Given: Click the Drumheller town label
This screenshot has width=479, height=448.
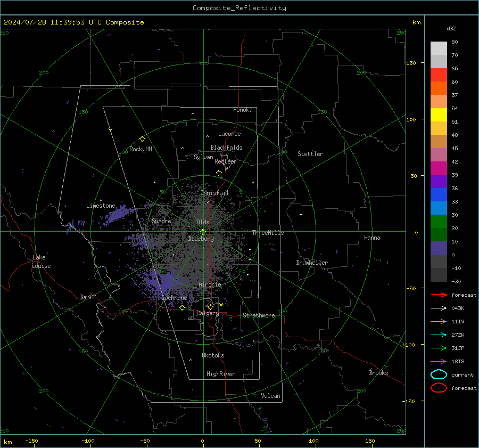Looking at the screenshot, I should tap(312, 263).
